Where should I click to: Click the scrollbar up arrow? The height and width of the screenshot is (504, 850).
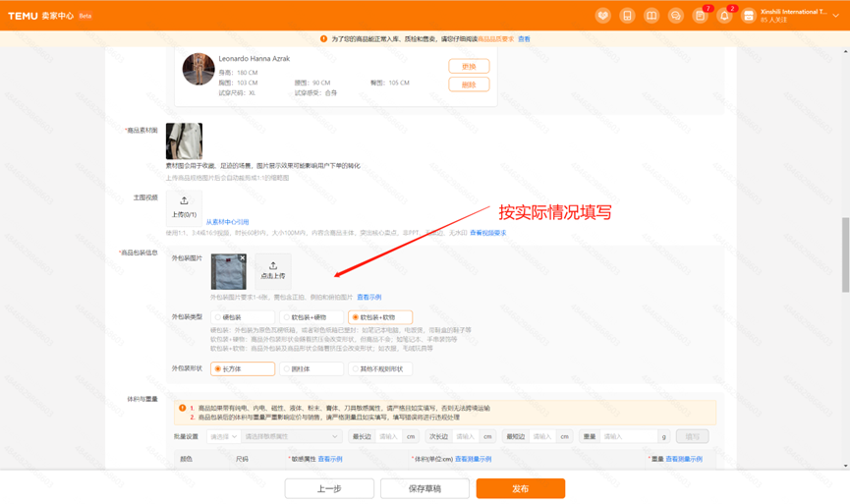tap(845, 51)
